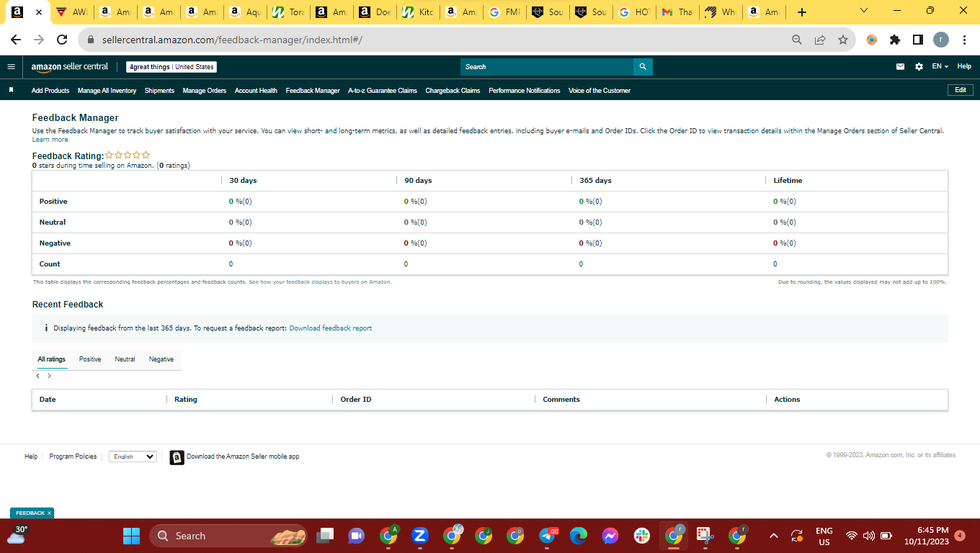Click the Learn more link
The height and width of the screenshot is (553, 980).
pyautogui.click(x=50, y=140)
